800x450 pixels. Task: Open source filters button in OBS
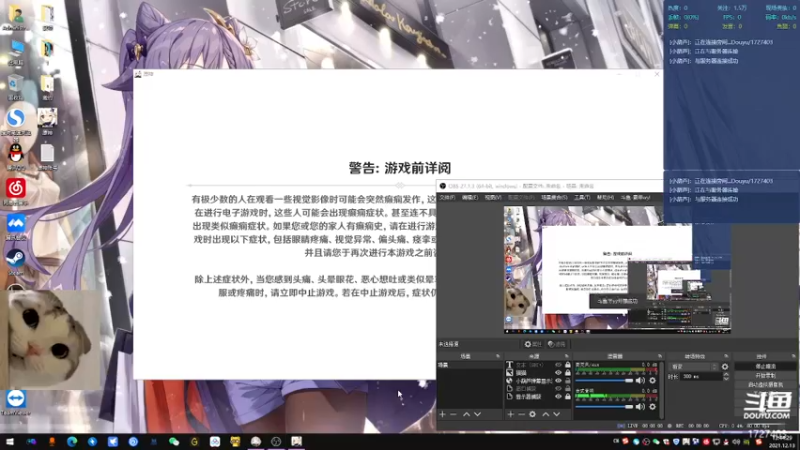[x=556, y=344]
